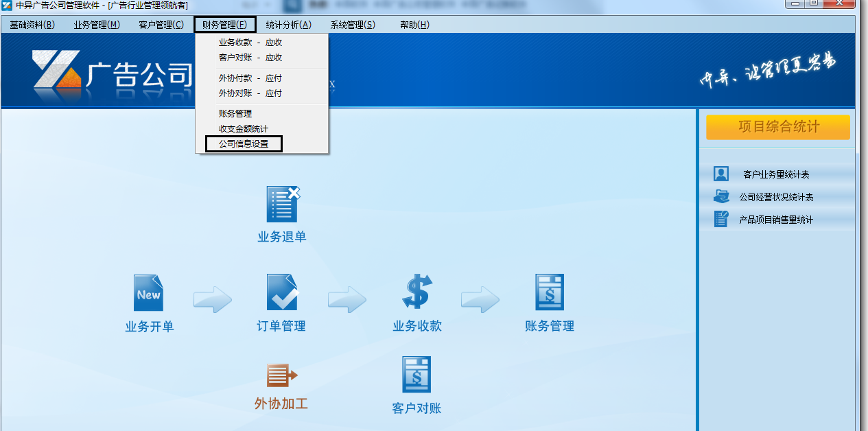This screenshot has width=868, height=431.
Task: Click the 客户业务量统计表 person icon
Action: tap(720, 174)
